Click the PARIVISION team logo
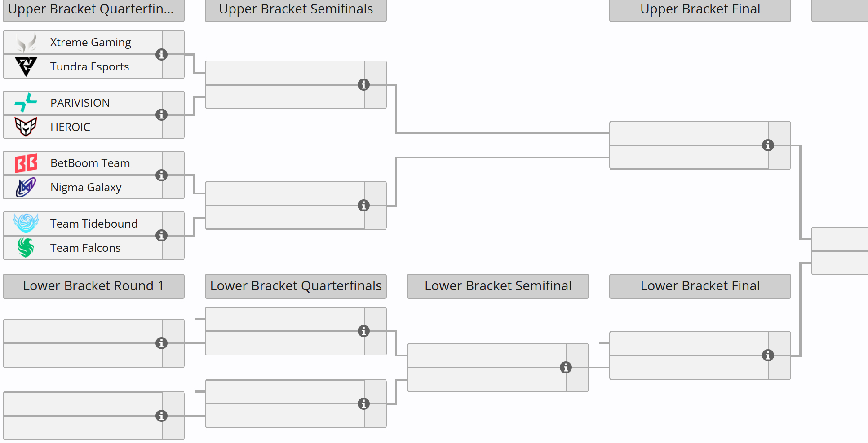The width and height of the screenshot is (868, 443). click(26, 103)
